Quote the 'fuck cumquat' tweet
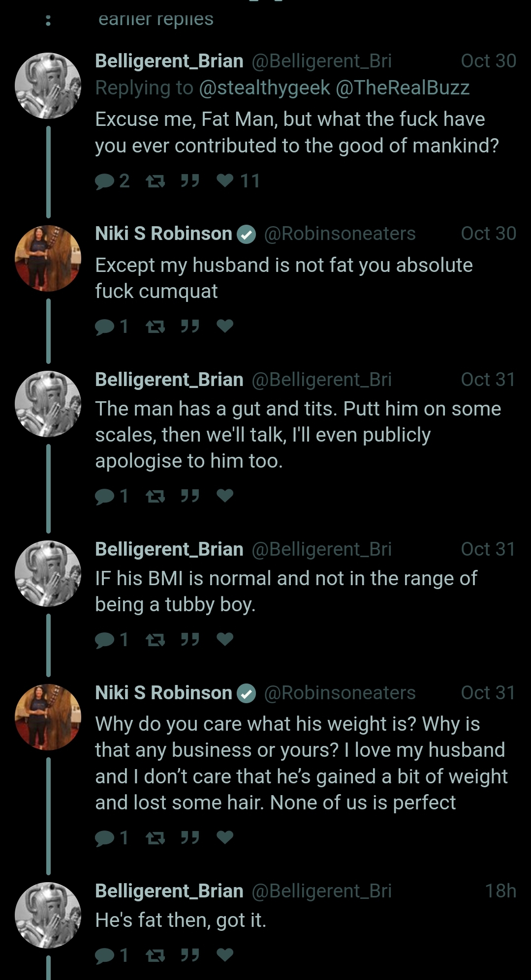Viewport: 531px width, 980px height. (x=189, y=326)
